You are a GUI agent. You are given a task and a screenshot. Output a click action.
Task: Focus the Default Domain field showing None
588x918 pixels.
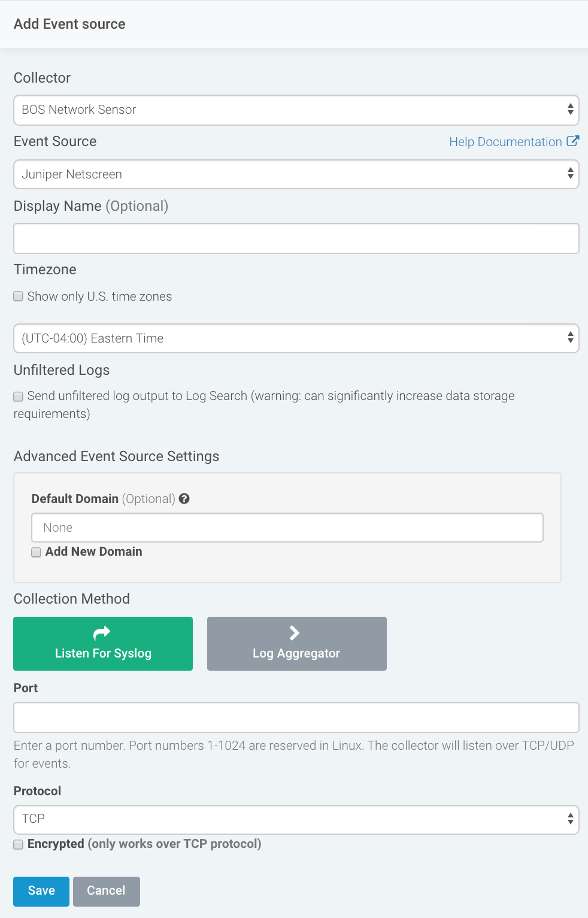click(x=287, y=528)
